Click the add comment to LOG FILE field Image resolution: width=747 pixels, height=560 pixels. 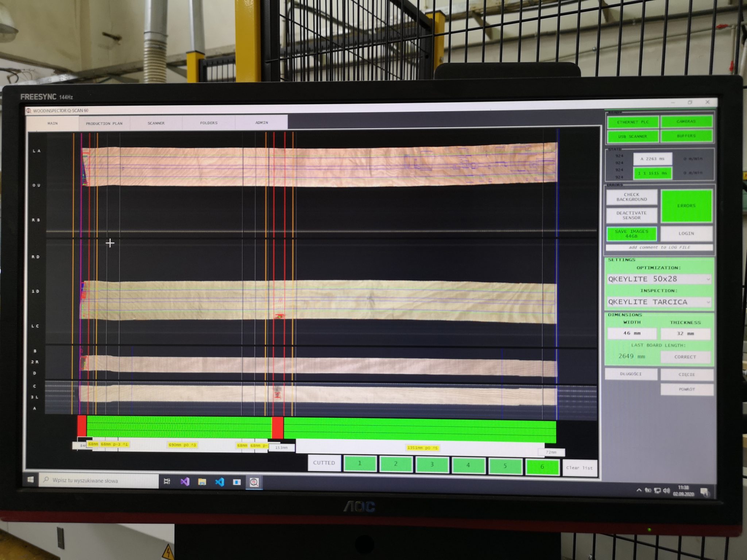659,247
